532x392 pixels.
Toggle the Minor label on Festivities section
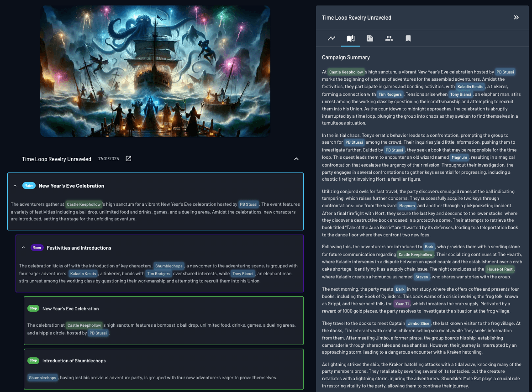[x=37, y=247]
